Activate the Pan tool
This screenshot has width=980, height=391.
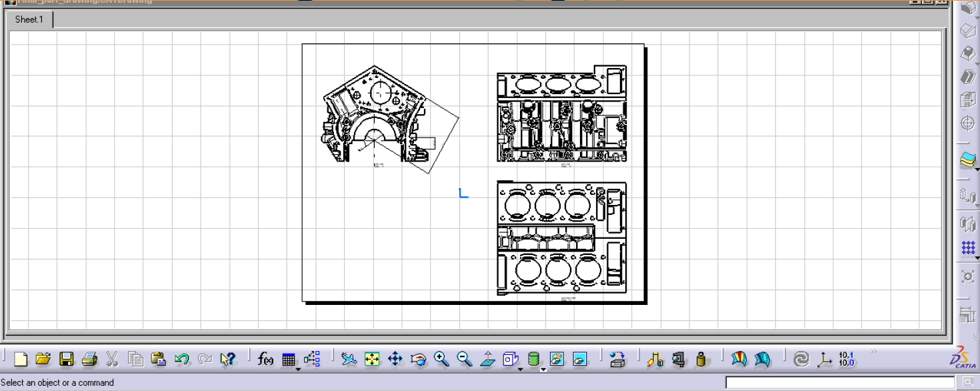tap(395, 360)
